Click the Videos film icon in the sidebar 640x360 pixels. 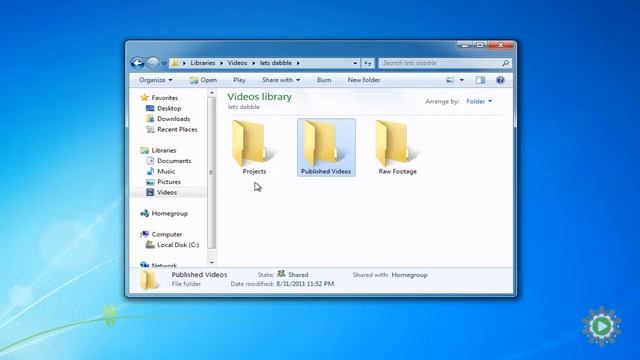(x=150, y=192)
